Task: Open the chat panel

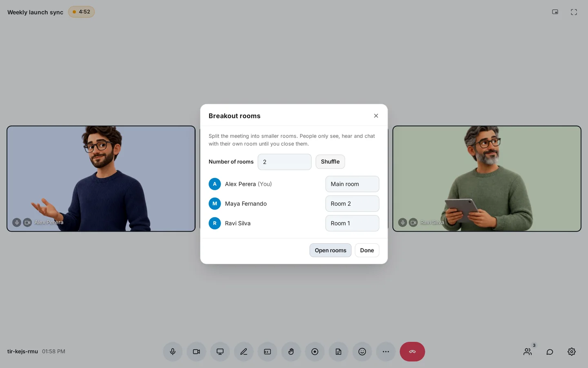Action: (550, 352)
